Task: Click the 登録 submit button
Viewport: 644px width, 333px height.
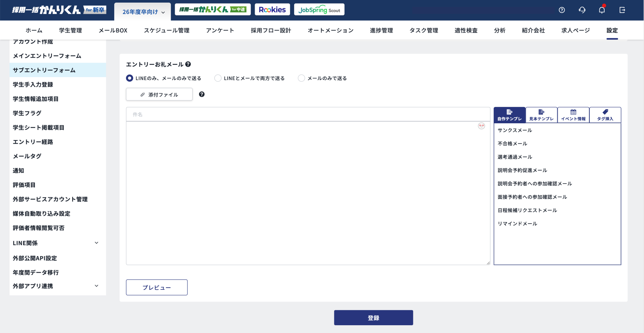Action: (373, 317)
